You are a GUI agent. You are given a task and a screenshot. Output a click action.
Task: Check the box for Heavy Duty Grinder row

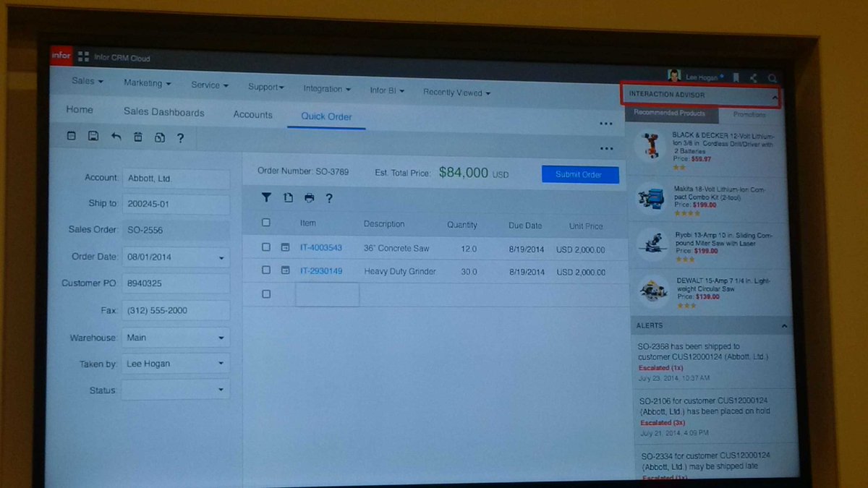[266, 270]
